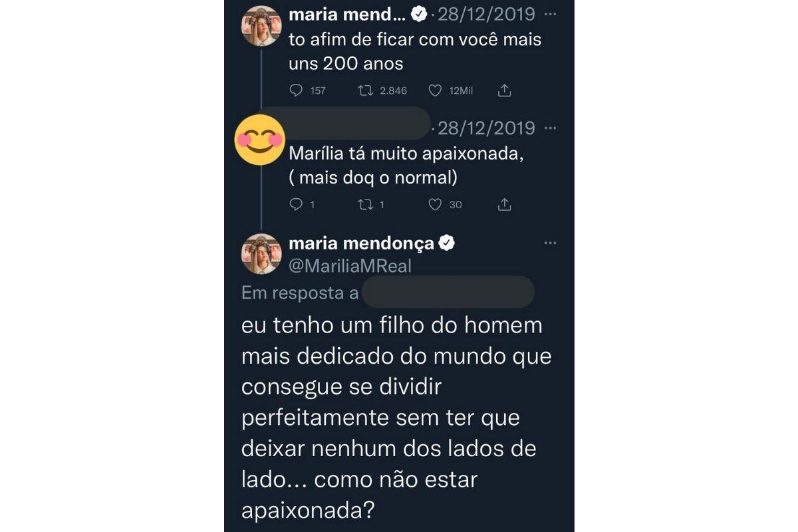This screenshot has width=798, height=532.
Task: Share the 'muito apaixonada' reply tweet
Action: (505, 205)
